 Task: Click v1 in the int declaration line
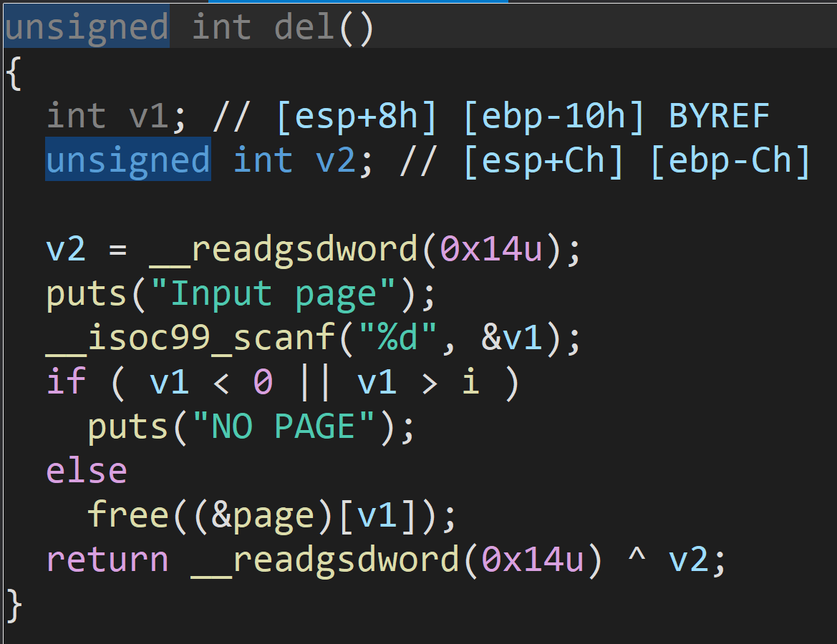pyautogui.click(x=149, y=116)
